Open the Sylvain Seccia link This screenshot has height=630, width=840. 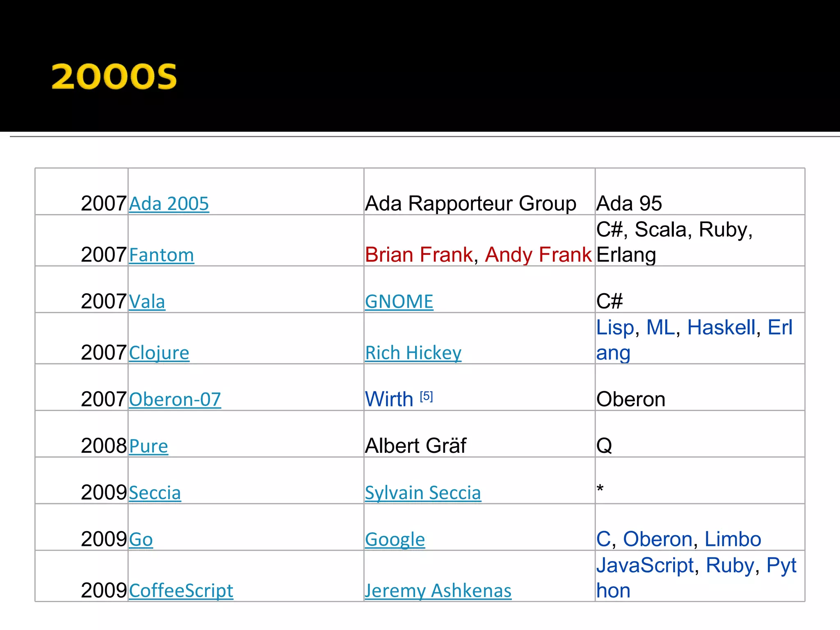[x=423, y=493]
